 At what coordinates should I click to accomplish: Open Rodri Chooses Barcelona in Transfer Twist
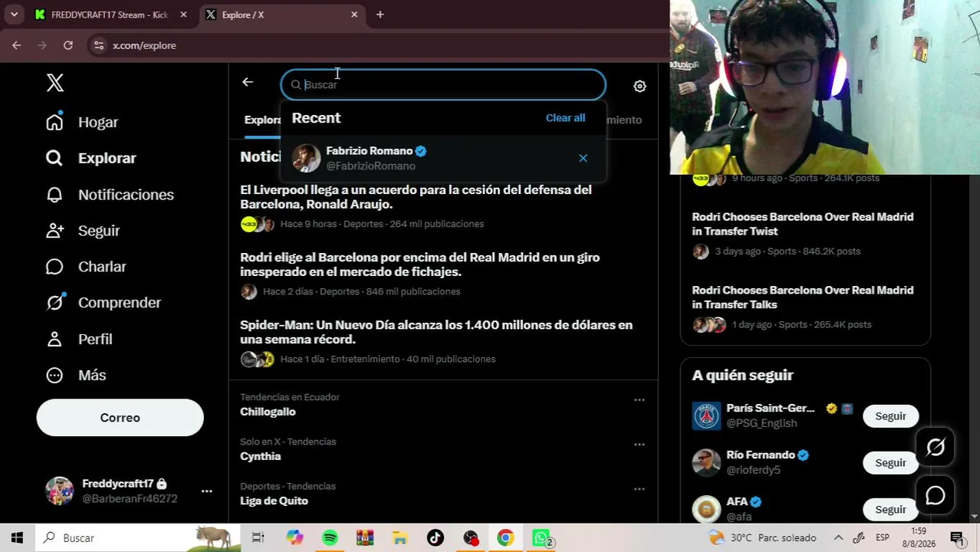point(803,224)
